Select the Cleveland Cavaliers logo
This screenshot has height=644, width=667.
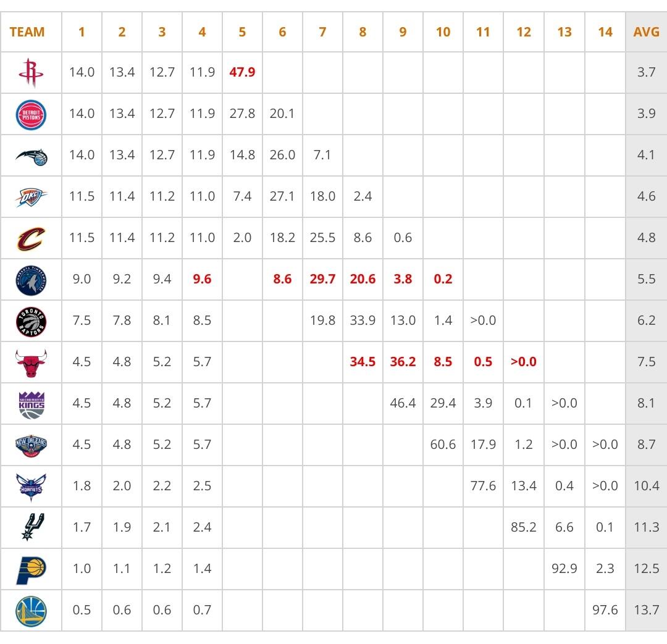[31, 238]
